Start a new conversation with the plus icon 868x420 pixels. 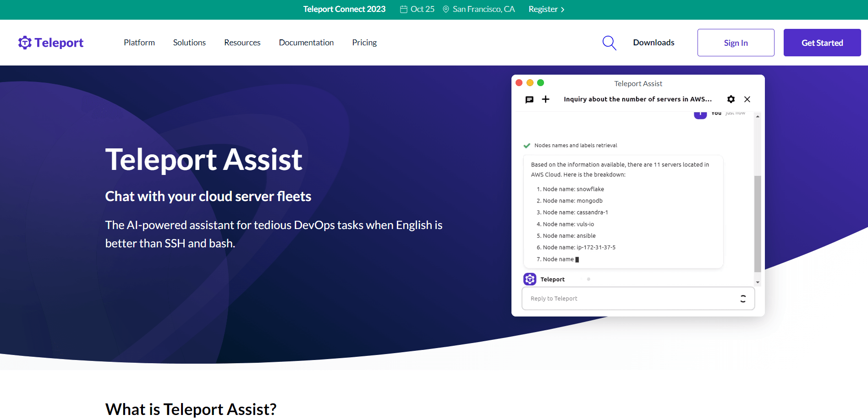(x=545, y=99)
